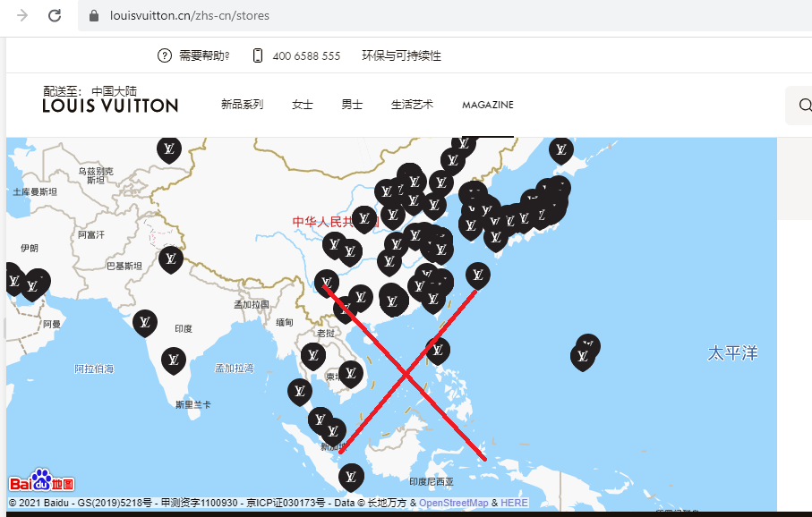Open the HERE attribution link
Viewport: 812px width, 517px height.
click(514, 503)
